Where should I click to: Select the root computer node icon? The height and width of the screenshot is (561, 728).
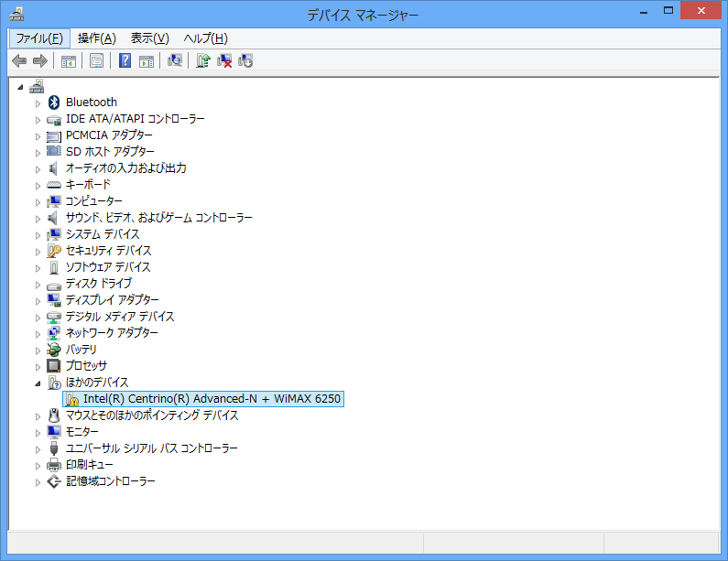click(37, 86)
